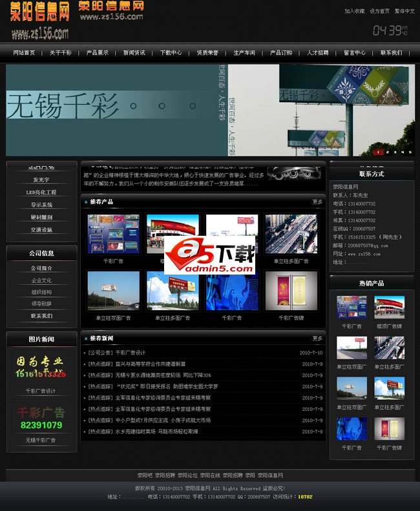Image resolution: width=420 pixels, height=511 pixels.
Task: Click 更多 in the 推荐新闻 header
Action: tap(317, 339)
